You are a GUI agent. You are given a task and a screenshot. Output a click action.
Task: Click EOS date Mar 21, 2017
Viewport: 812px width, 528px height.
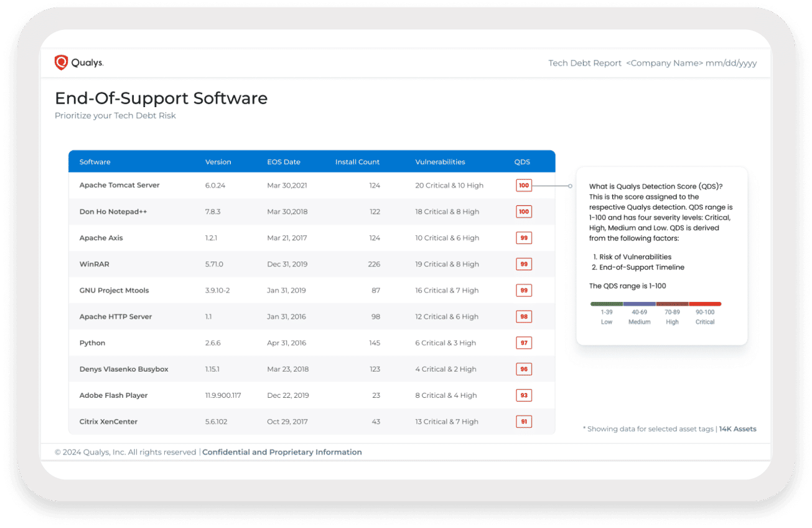[287, 238]
